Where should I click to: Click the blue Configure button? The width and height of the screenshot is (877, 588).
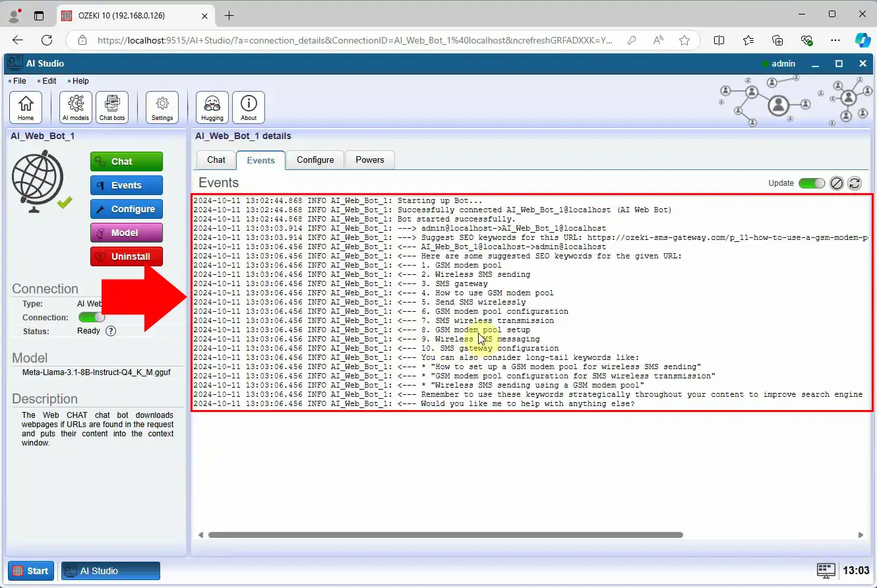(127, 209)
